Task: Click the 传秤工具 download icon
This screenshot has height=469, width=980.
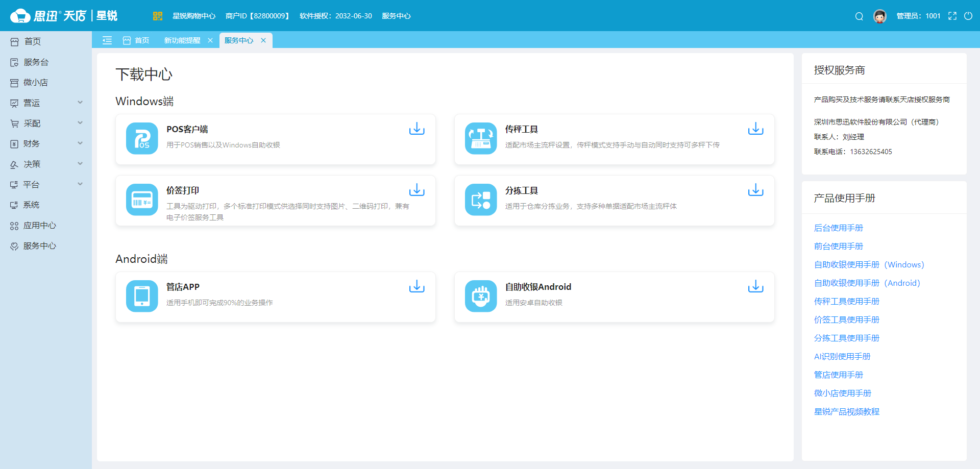Action: [755, 129]
